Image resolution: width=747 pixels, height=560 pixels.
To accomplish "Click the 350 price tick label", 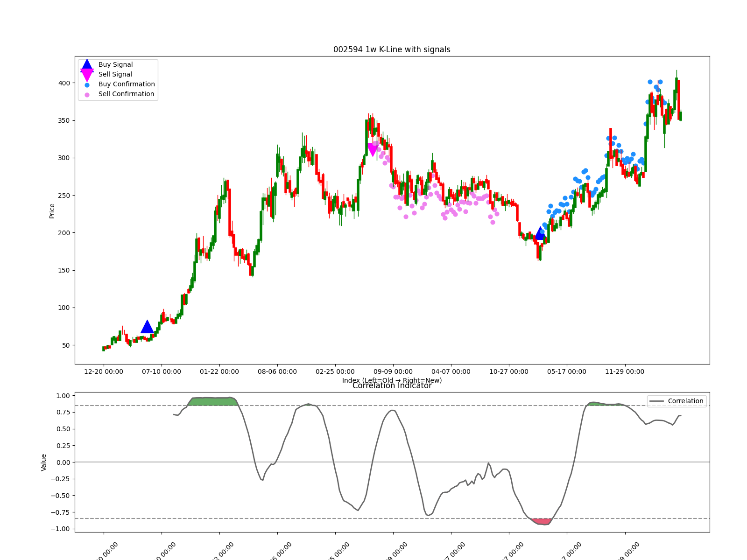I will pos(64,120).
